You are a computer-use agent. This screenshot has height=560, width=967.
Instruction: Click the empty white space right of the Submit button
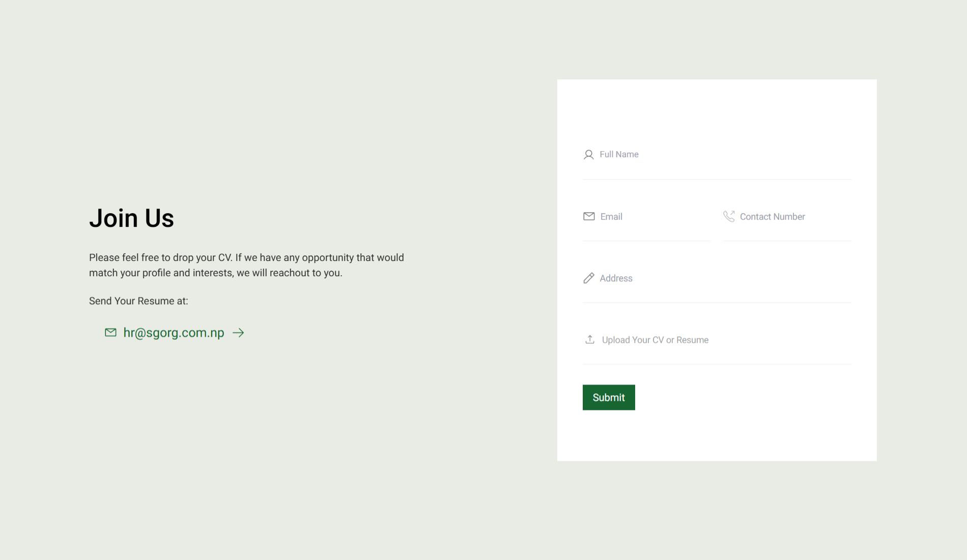point(753,397)
